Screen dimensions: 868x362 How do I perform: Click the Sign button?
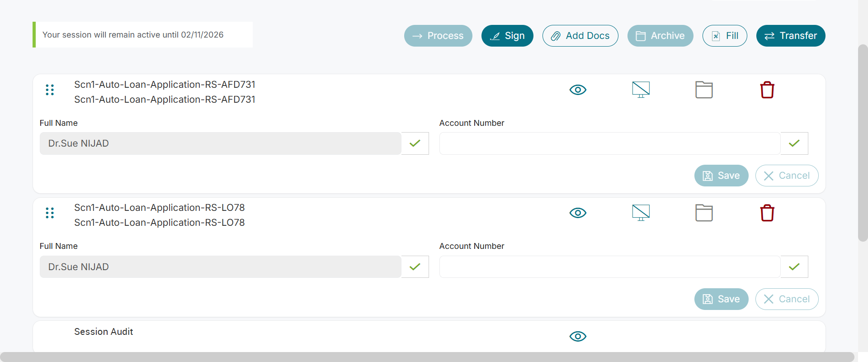507,36
